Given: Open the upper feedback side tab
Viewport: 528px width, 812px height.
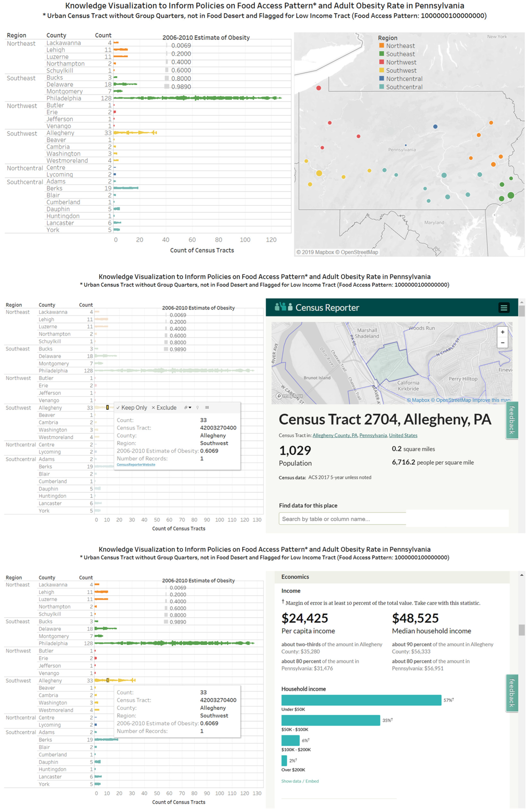Looking at the screenshot, I should pos(512,420).
